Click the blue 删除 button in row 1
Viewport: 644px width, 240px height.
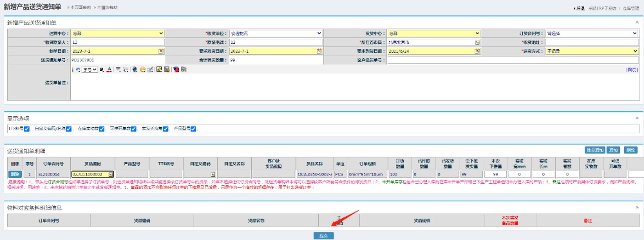15,174
